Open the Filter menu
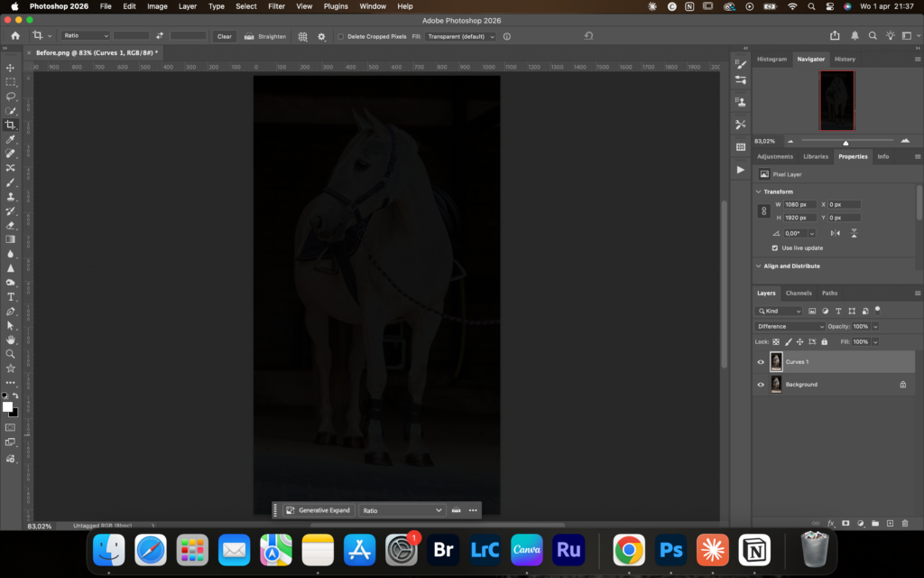The height and width of the screenshot is (578, 924). 276,6
